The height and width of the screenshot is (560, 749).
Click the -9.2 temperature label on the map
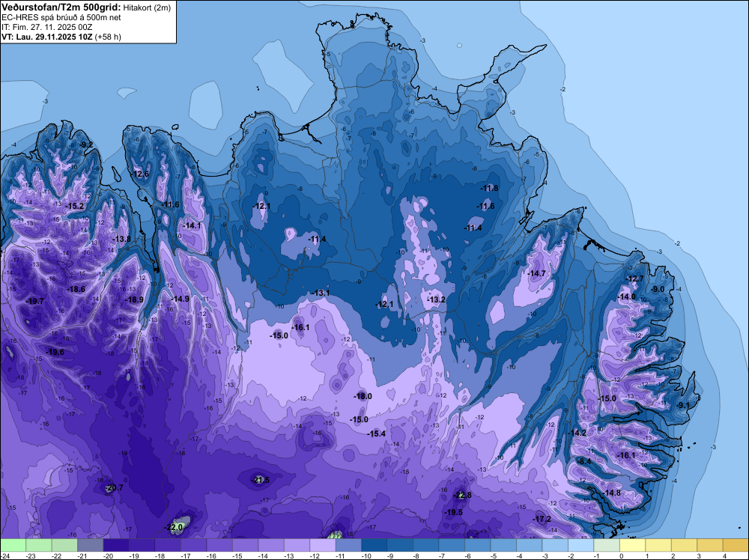click(x=86, y=144)
